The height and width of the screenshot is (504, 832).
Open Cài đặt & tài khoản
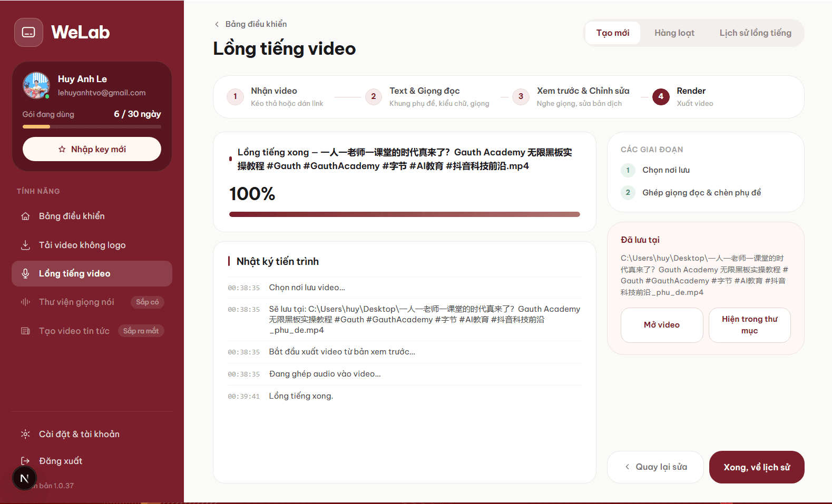[x=92, y=434]
